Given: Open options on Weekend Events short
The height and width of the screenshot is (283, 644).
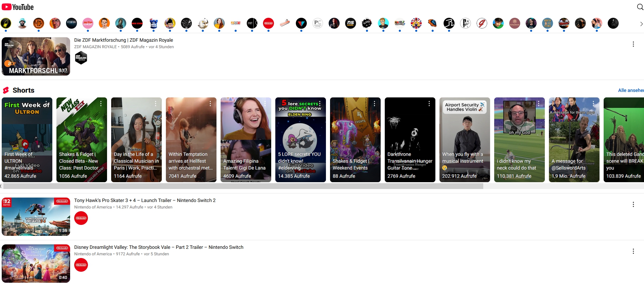Looking at the screenshot, I should (374, 104).
